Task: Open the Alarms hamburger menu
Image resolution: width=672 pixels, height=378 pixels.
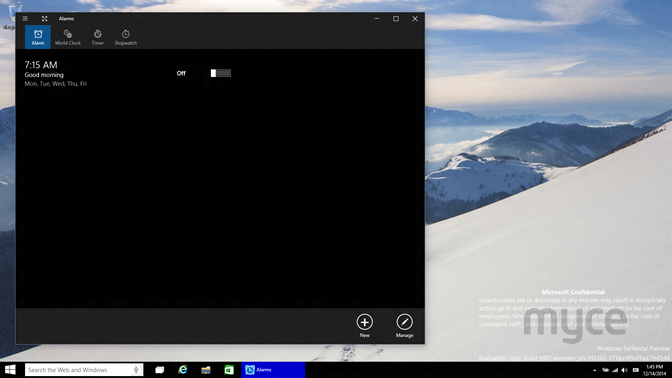Action: coord(25,18)
